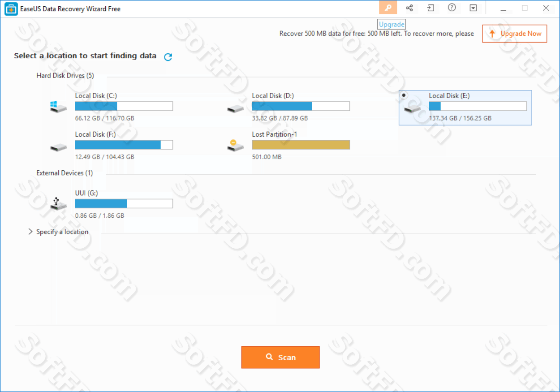Expand the Specify a location section

30,232
